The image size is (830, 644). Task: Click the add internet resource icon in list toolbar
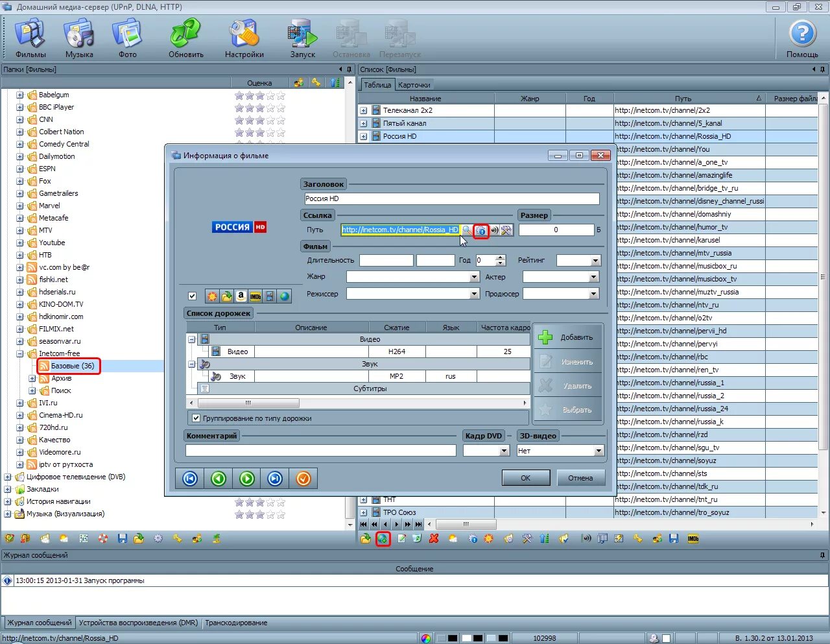(383, 539)
